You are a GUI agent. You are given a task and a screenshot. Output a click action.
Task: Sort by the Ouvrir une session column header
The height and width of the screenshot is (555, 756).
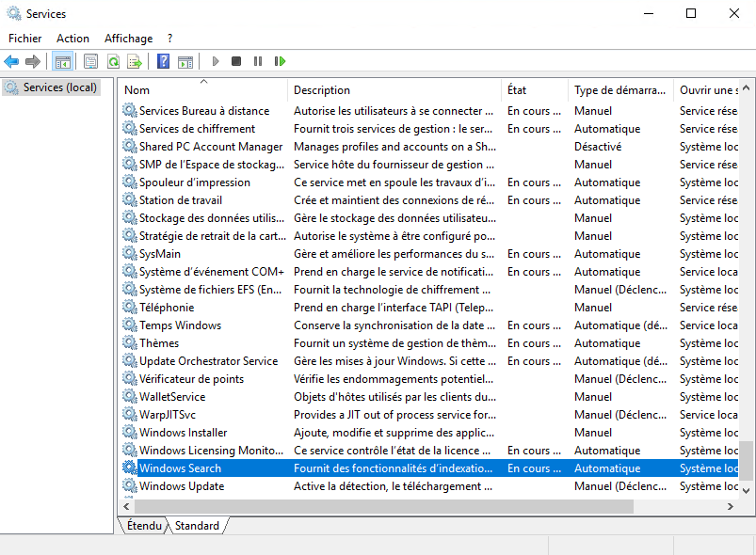click(706, 90)
